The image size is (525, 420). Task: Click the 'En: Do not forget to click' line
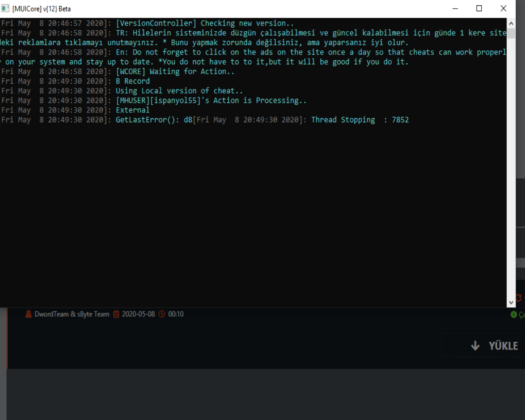pyautogui.click(x=253, y=57)
